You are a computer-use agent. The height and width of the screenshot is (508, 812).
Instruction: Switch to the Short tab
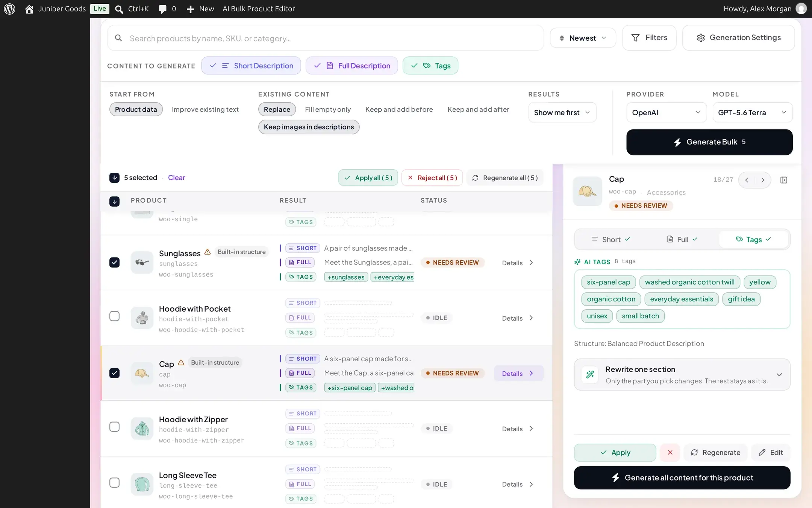coord(611,239)
